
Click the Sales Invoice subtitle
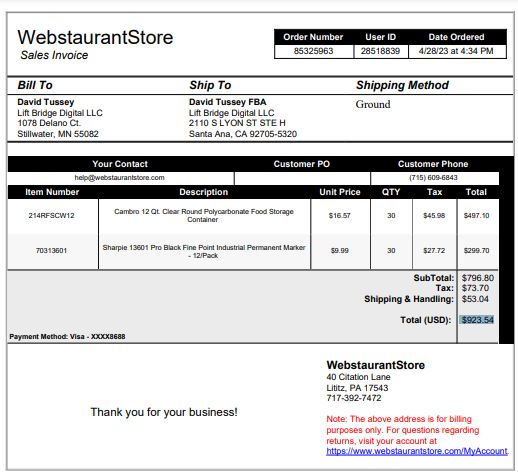(54, 55)
